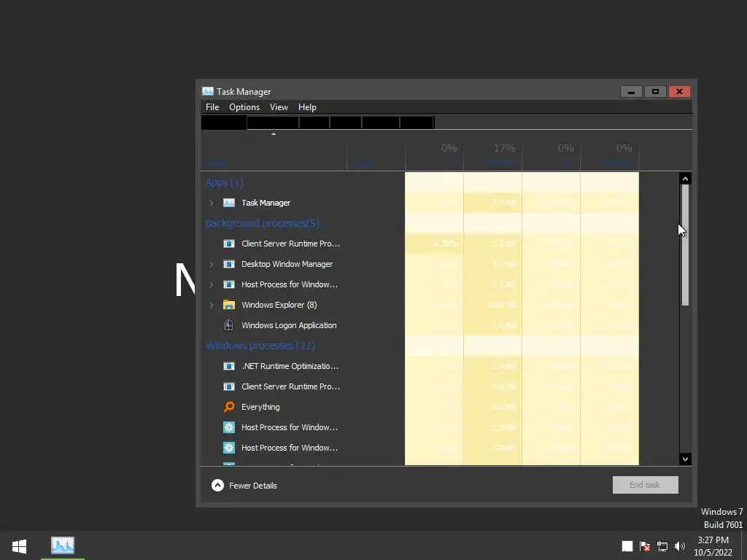Image resolution: width=747 pixels, height=560 pixels.
Task: Open the Action Center flag tray icon
Action: pos(645,546)
